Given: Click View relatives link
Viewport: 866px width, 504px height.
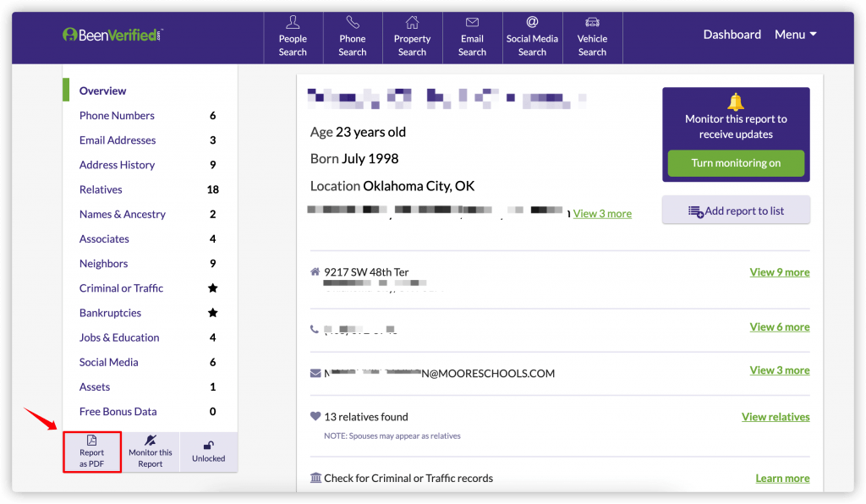Looking at the screenshot, I should click(x=776, y=417).
